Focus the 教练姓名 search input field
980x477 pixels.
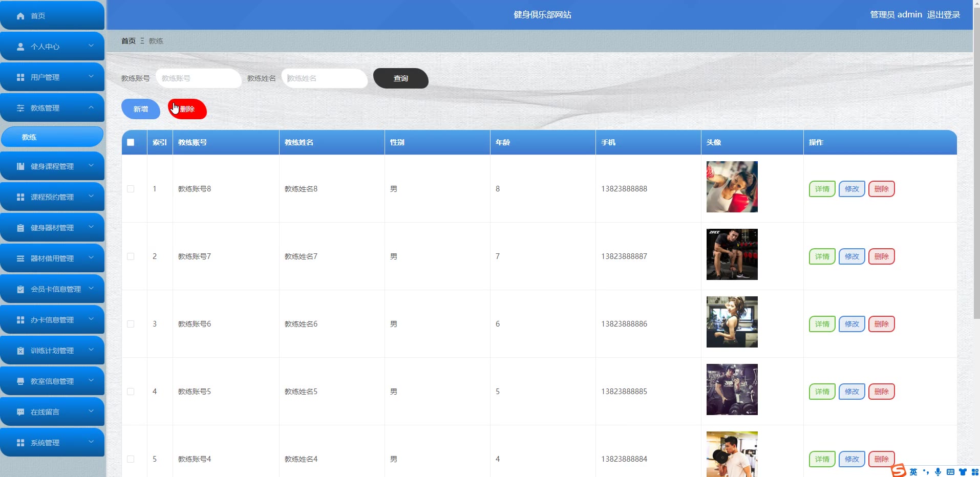325,78
